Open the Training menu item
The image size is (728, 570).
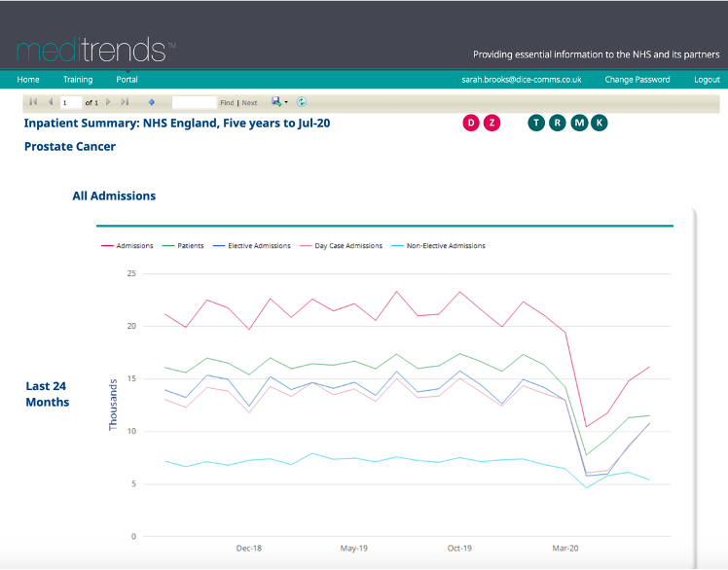click(x=78, y=80)
